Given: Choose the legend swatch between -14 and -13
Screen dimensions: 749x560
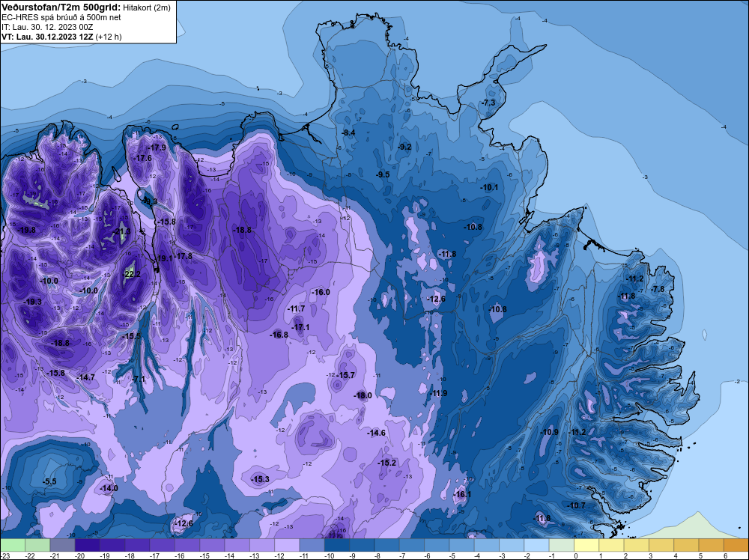Looking at the screenshot, I should (x=237, y=545).
